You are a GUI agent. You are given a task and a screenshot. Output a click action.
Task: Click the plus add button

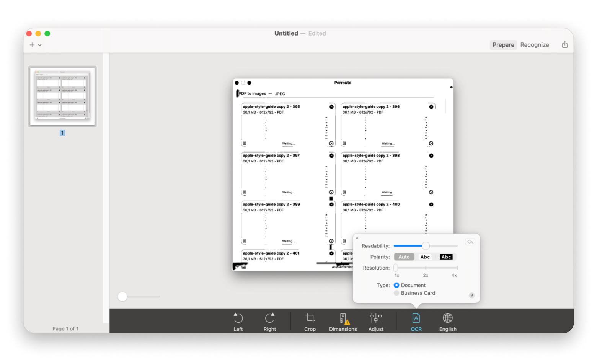point(32,45)
